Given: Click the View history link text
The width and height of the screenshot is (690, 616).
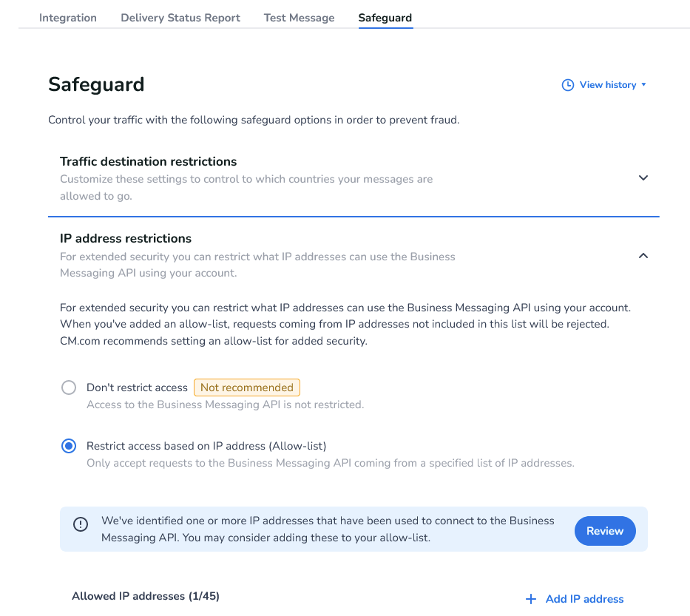Looking at the screenshot, I should point(608,85).
